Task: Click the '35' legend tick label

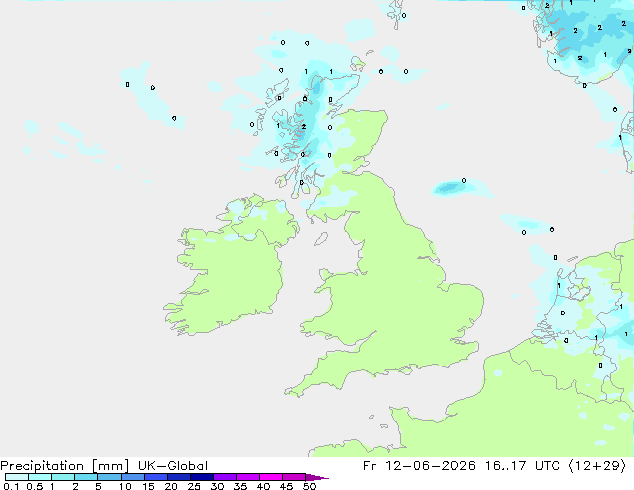Action: coord(240,486)
